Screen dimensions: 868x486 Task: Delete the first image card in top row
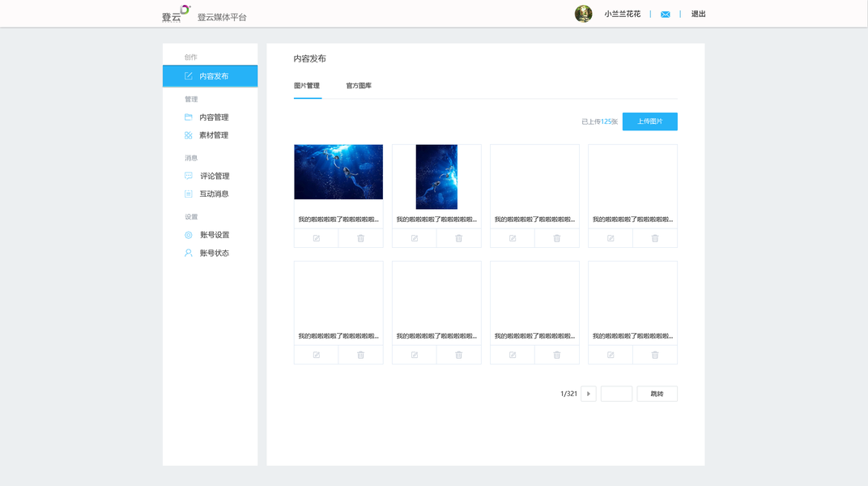click(360, 238)
